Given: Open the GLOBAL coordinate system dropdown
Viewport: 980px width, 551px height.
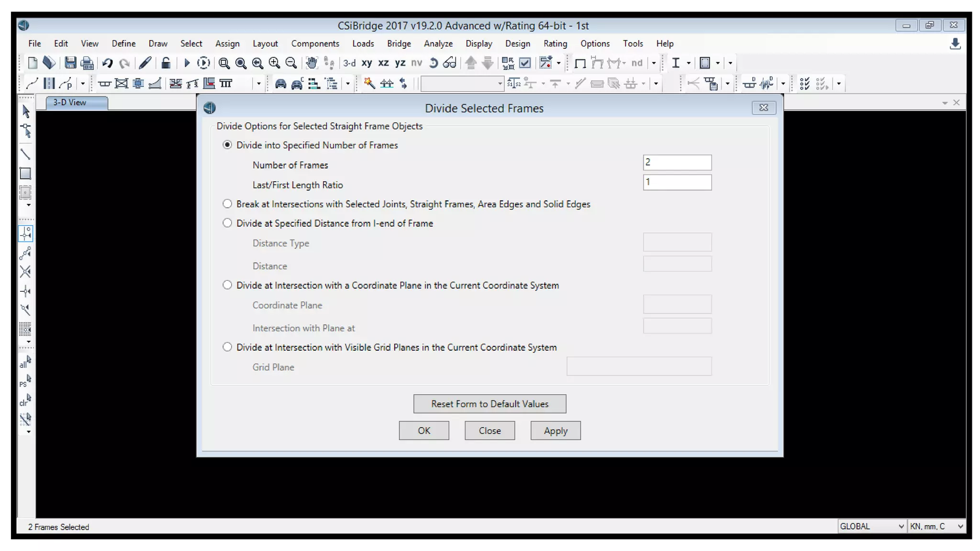Looking at the screenshot, I should (901, 526).
